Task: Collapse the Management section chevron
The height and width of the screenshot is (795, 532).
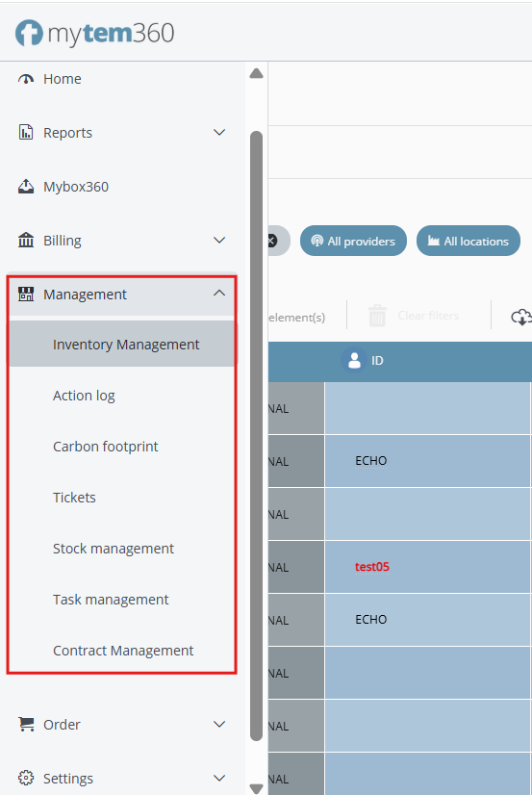Action: tap(219, 293)
